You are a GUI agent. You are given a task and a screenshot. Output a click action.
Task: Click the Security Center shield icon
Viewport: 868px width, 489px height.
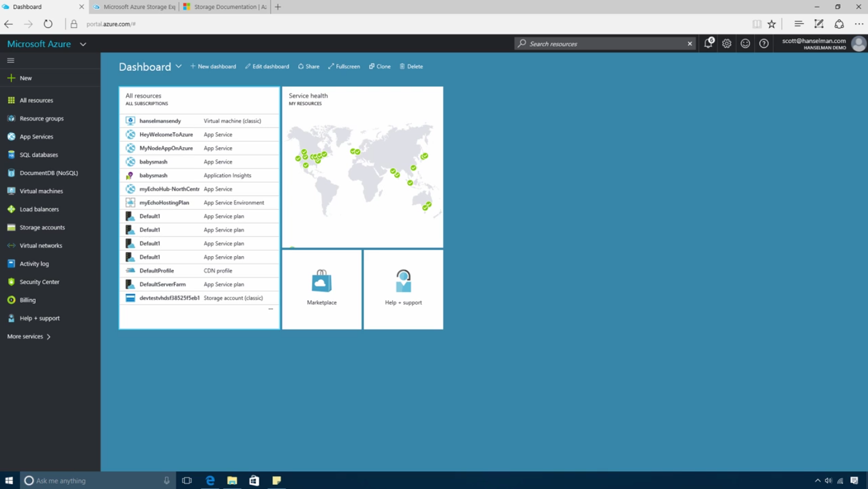11,282
